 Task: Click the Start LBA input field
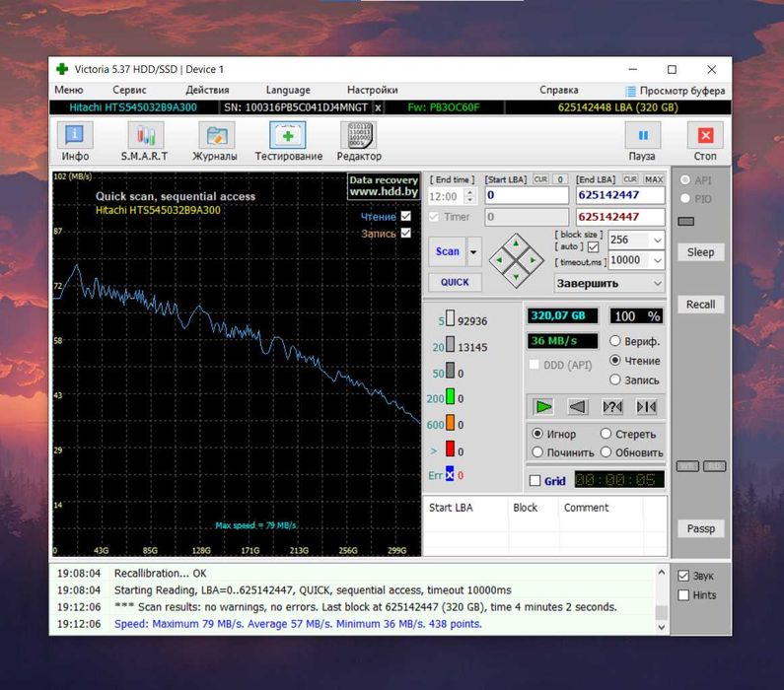tap(526, 196)
